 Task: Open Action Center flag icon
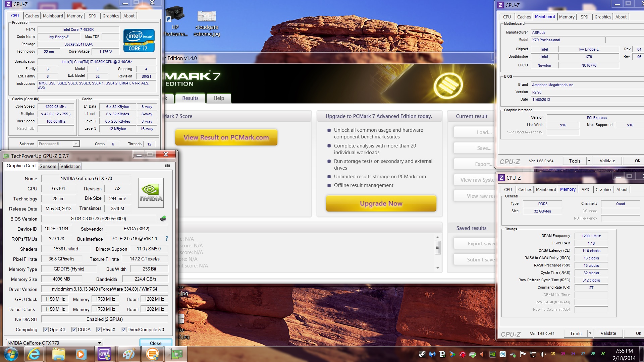point(523,354)
